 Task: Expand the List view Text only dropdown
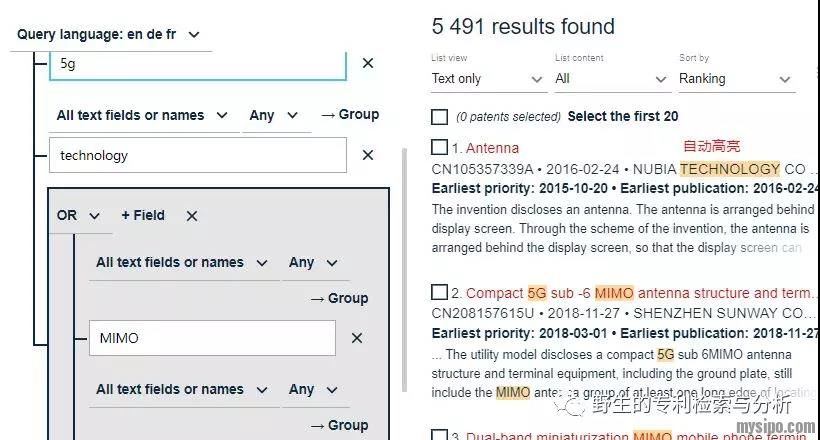[488, 79]
